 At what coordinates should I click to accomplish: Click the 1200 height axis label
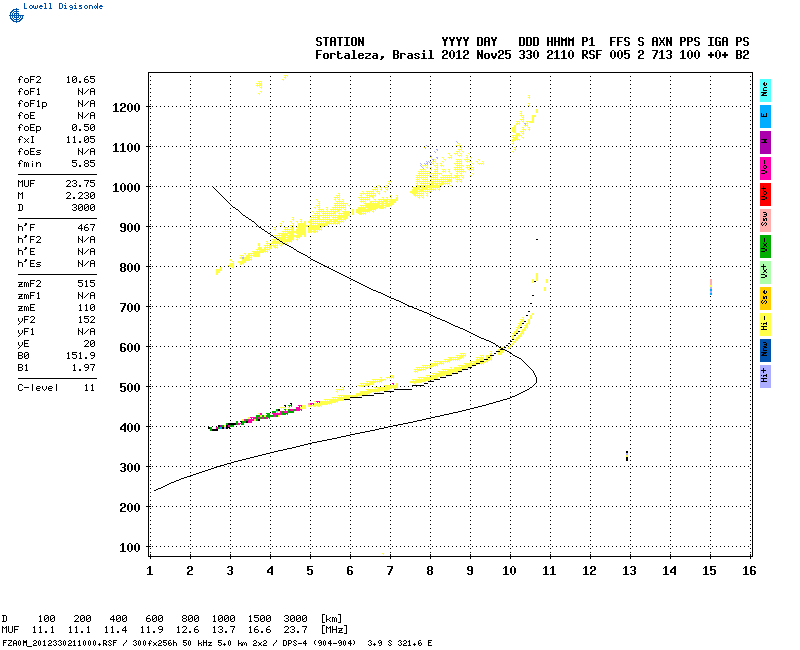[x=126, y=108]
